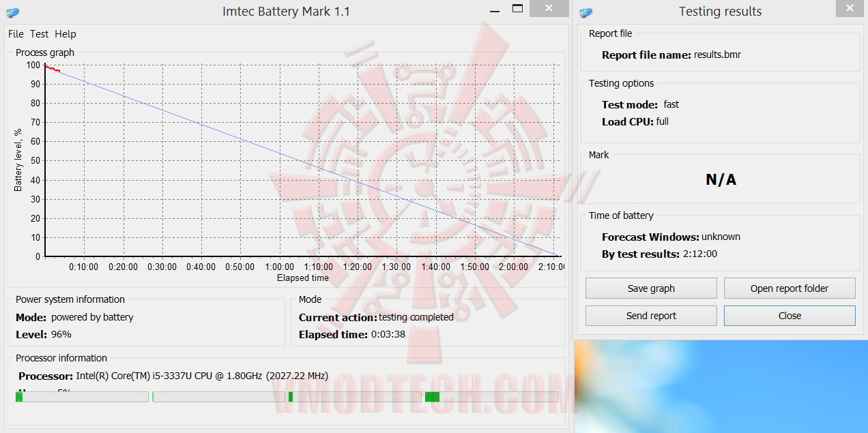Click the Test mode value 'fast'
Viewport: 868px width, 433px height.
671,104
